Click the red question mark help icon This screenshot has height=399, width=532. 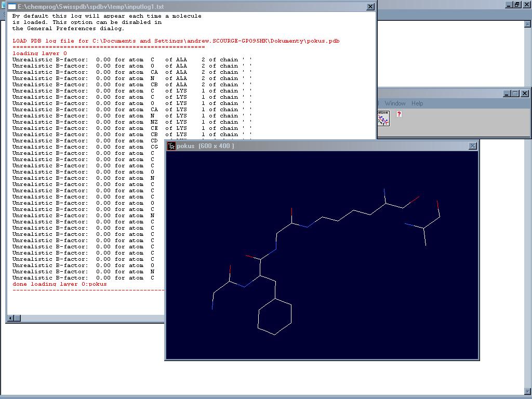click(x=399, y=114)
